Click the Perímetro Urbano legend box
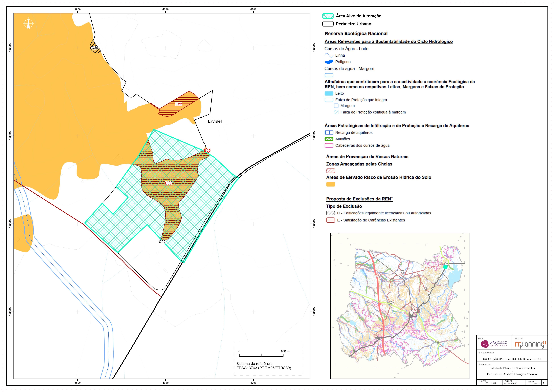Image resolution: width=554 pixels, height=392 pixels. (328, 24)
